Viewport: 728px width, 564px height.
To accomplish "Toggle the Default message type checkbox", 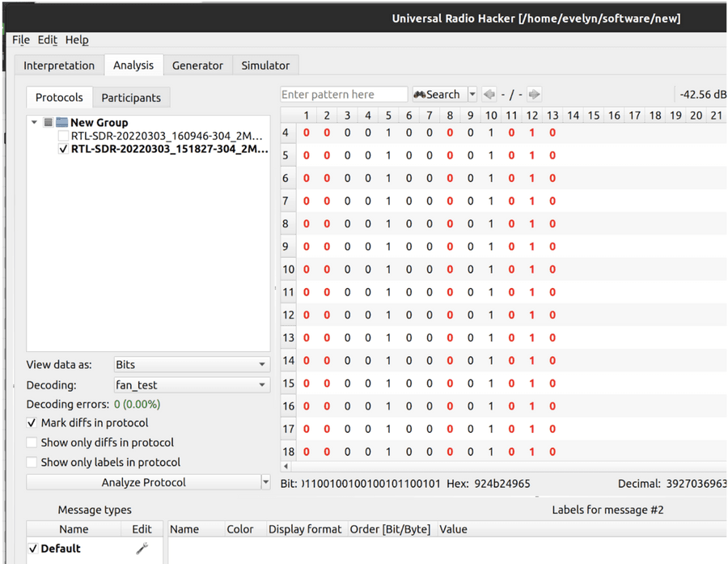I will click(33, 549).
